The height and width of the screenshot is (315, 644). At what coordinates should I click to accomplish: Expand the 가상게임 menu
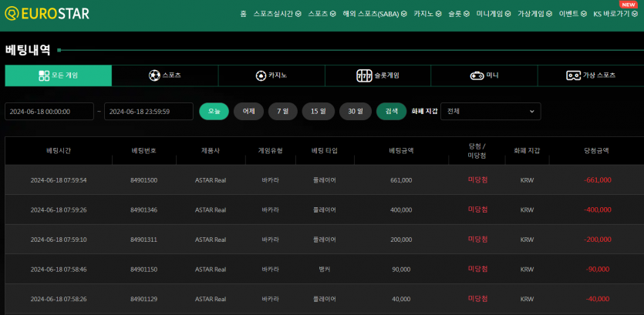[x=534, y=14]
